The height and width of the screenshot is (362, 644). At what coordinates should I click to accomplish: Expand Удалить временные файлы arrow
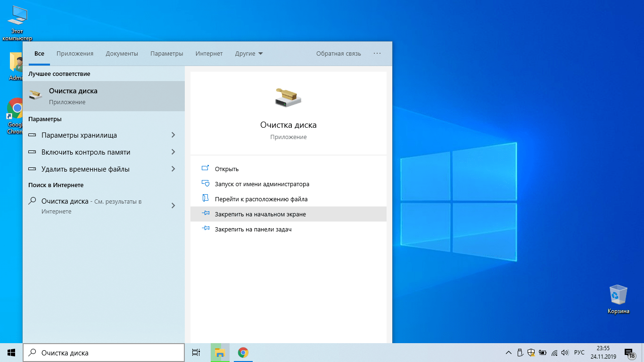coord(173,169)
